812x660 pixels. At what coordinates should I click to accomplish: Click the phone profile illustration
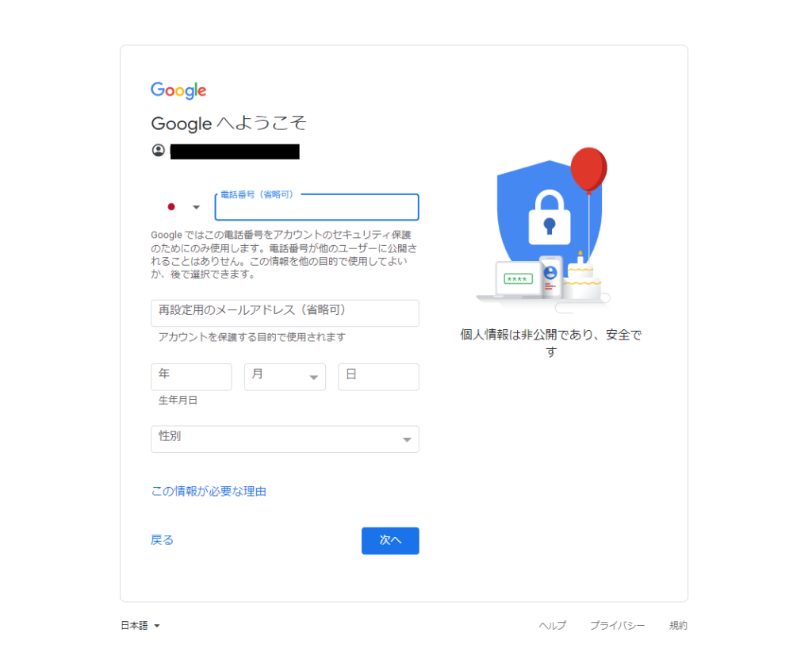tap(550, 276)
